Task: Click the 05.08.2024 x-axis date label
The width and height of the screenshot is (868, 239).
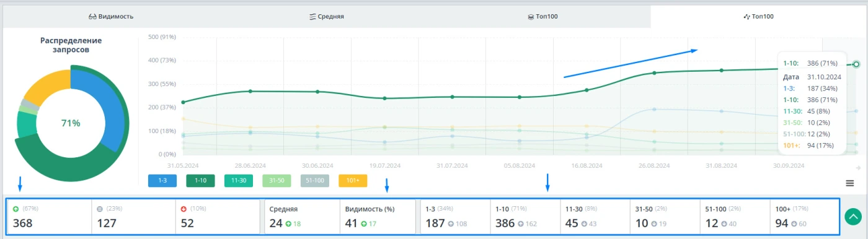Action: [520, 165]
